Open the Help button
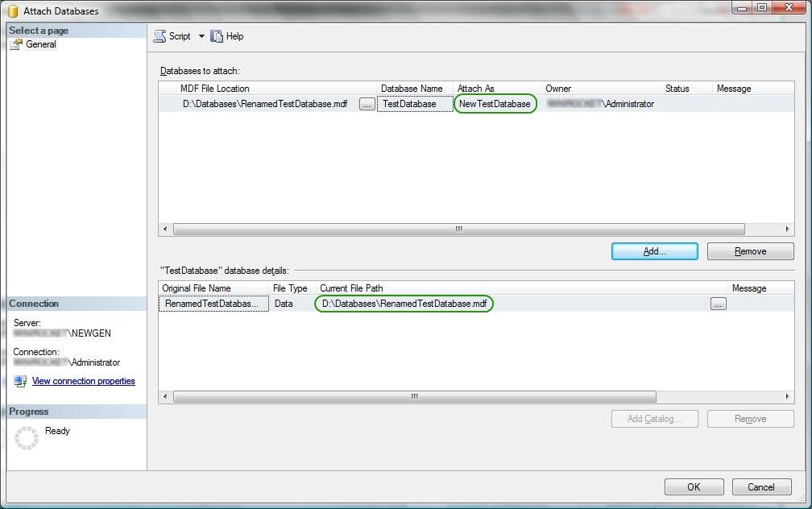The image size is (812, 509). click(x=227, y=36)
